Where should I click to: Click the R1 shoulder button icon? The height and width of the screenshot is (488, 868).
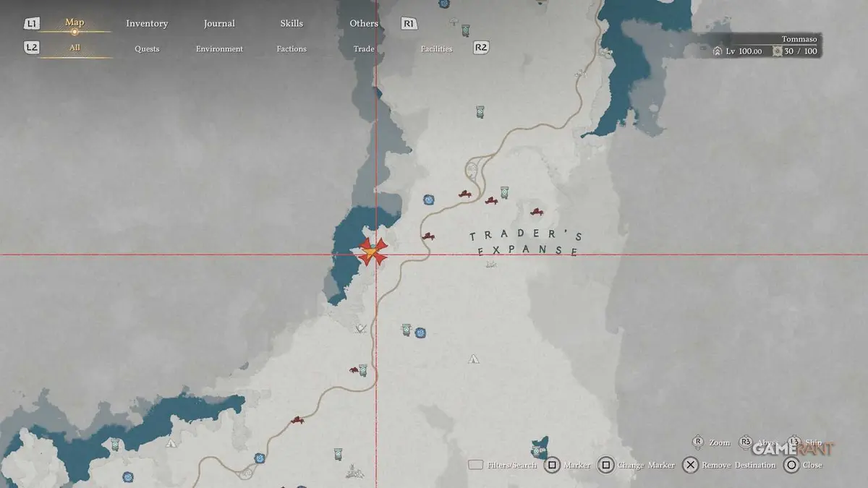coord(409,24)
